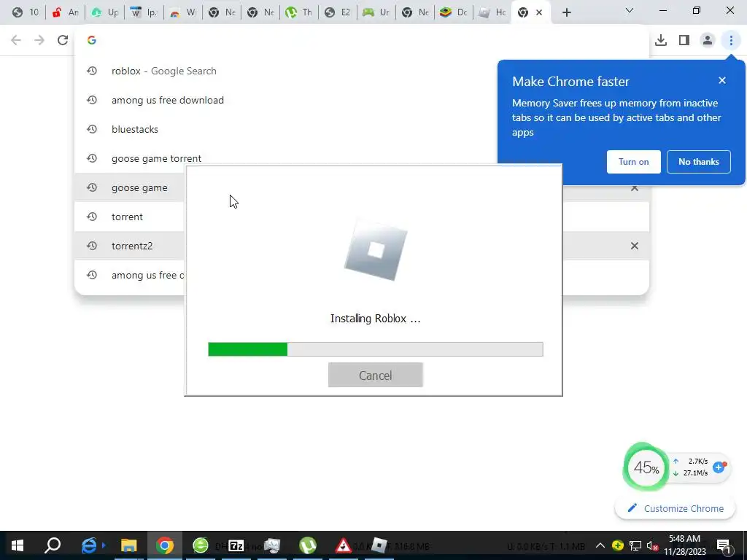Click the 'Installing Roblox ...' text
Viewport: 747px width, 560px height.
point(376,319)
